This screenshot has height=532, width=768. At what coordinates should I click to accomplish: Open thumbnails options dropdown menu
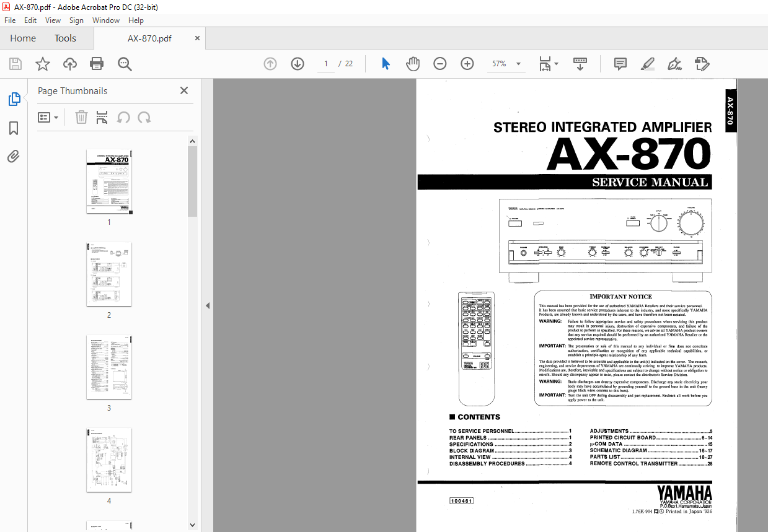(x=48, y=117)
